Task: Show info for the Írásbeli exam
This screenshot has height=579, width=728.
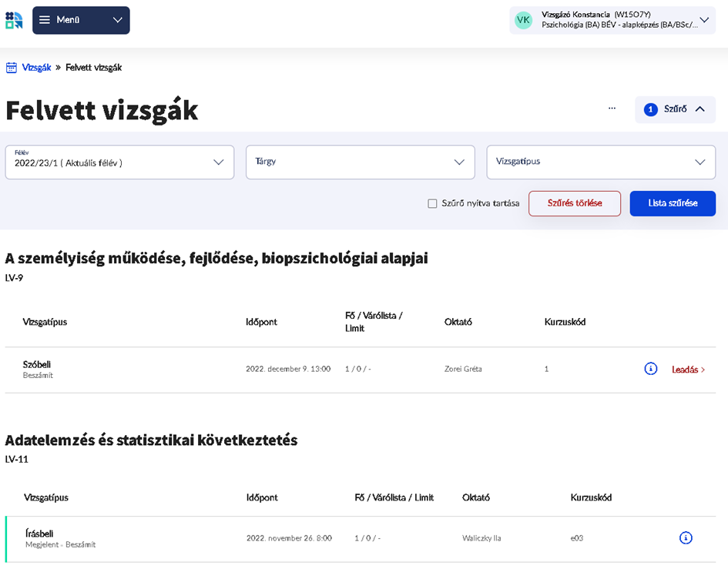Action: (x=686, y=538)
